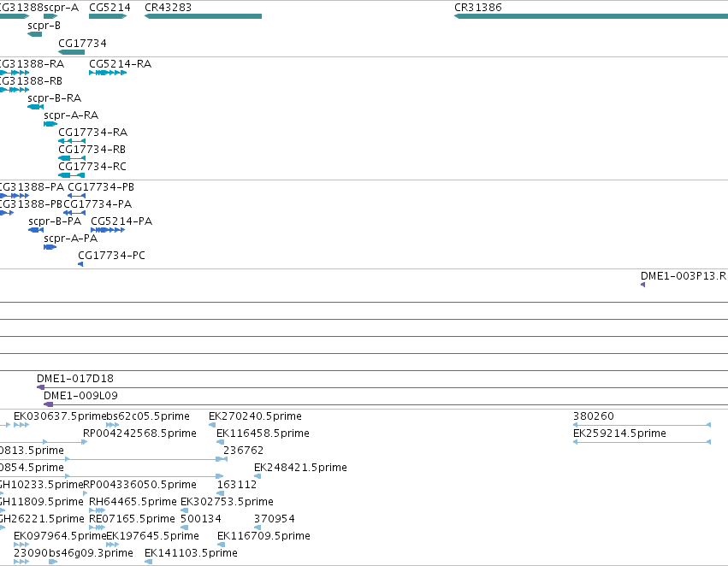This screenshot has width=728, height=566.
Task: Select the CG17734-PC protein marker
Action: tap(80, 264)
